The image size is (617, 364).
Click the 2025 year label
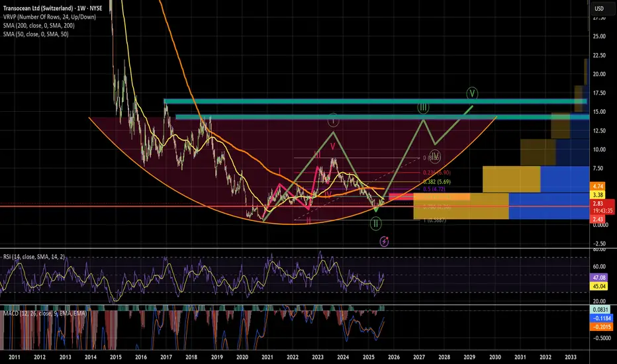pos(369,357)
